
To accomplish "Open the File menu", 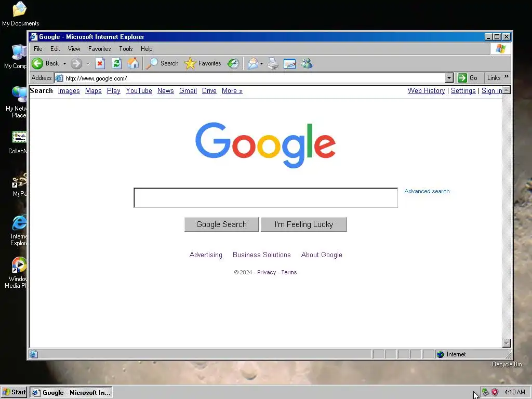I will [38, 49].
